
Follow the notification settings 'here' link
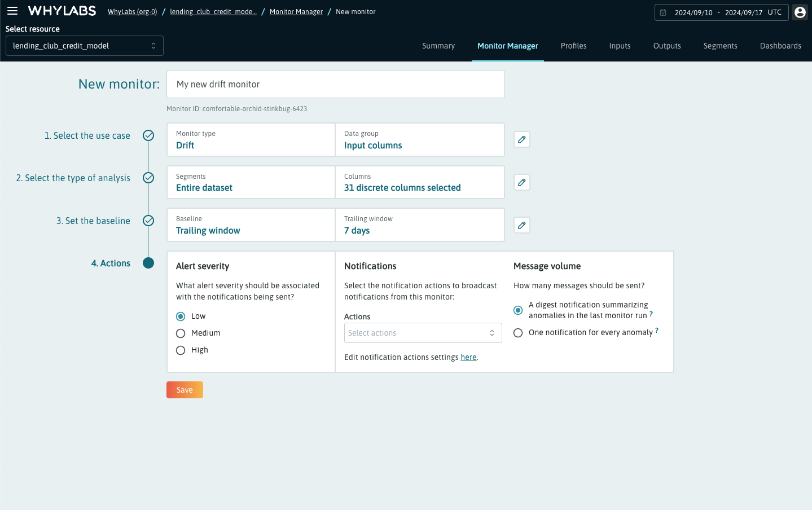468,357
